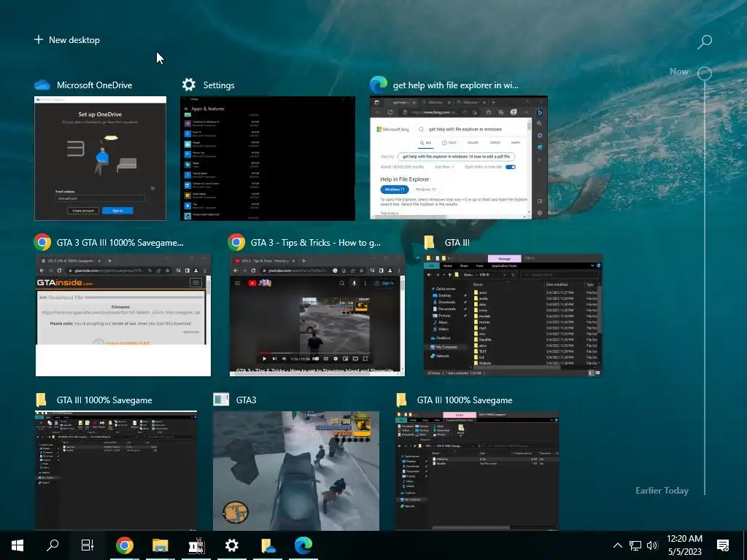Open the network status tray icon
Image resolution: width=747 pixels, height=560 pixels.
pos(635,545)
